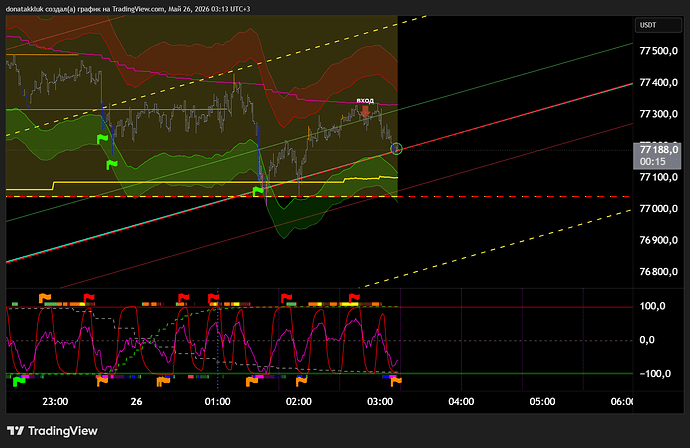
Task: Click the 23:00 time axis label
Action: coord(55,402)
